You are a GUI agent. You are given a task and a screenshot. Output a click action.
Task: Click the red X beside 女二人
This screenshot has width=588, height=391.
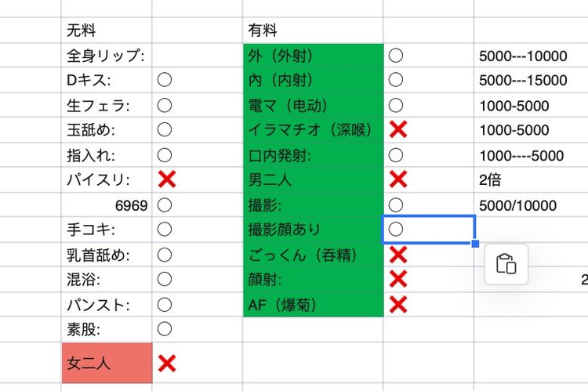[166, 363]
